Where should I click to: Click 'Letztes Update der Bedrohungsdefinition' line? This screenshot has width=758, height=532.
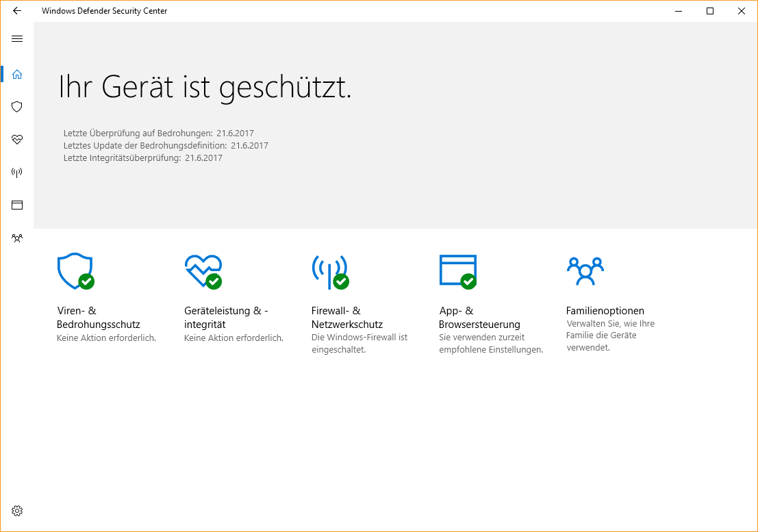pyautogui.click(x=166, y=145)
